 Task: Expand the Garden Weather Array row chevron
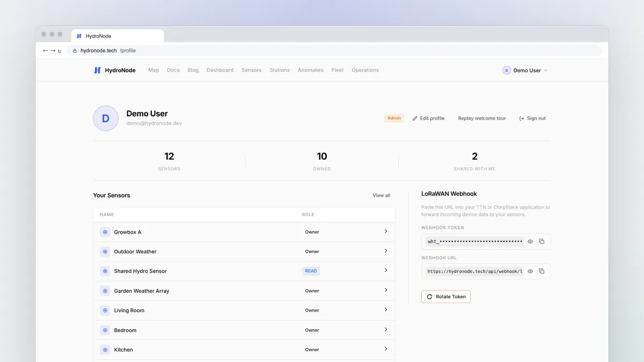coord(386,290)
